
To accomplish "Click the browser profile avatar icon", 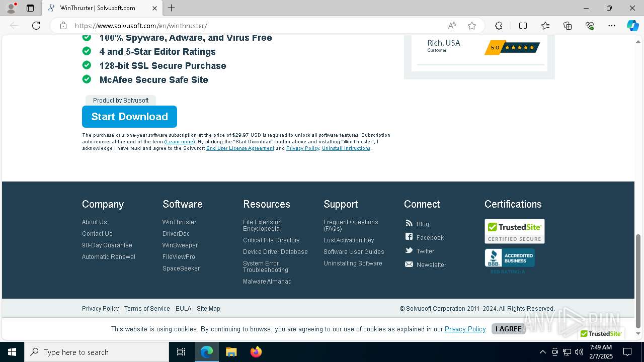I will click(11, 8).
